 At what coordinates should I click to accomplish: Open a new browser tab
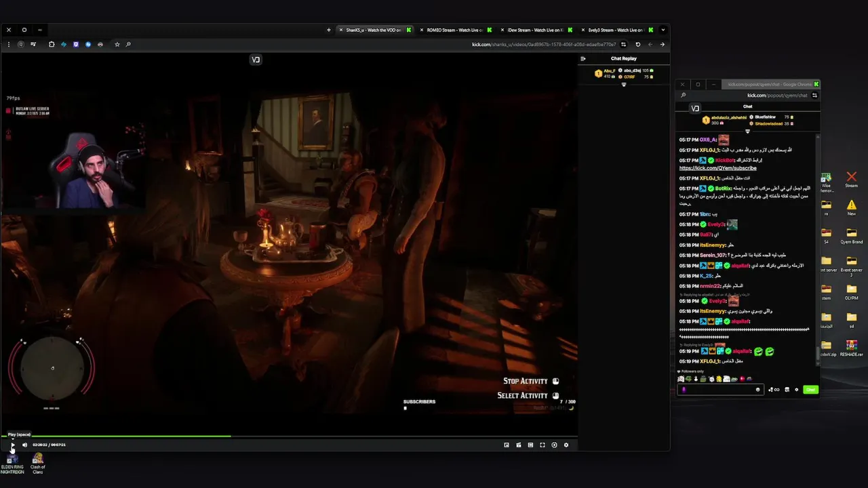[329, 30]
